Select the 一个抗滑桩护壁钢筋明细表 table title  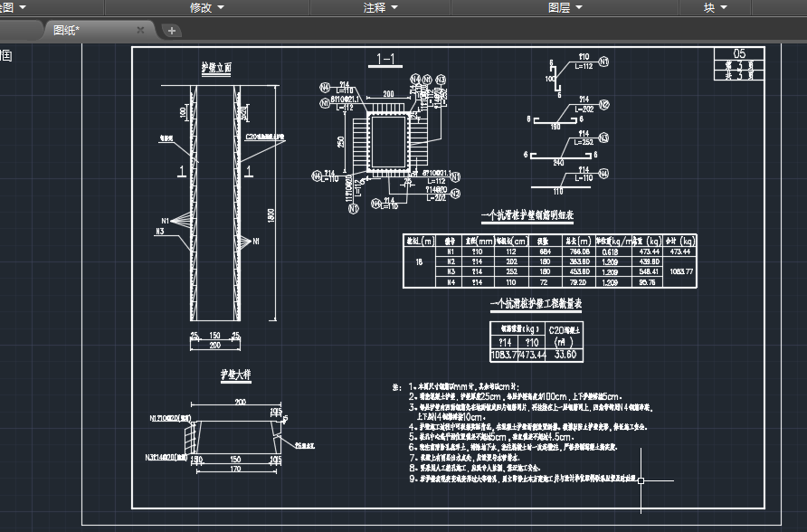[x=527, y=215]
